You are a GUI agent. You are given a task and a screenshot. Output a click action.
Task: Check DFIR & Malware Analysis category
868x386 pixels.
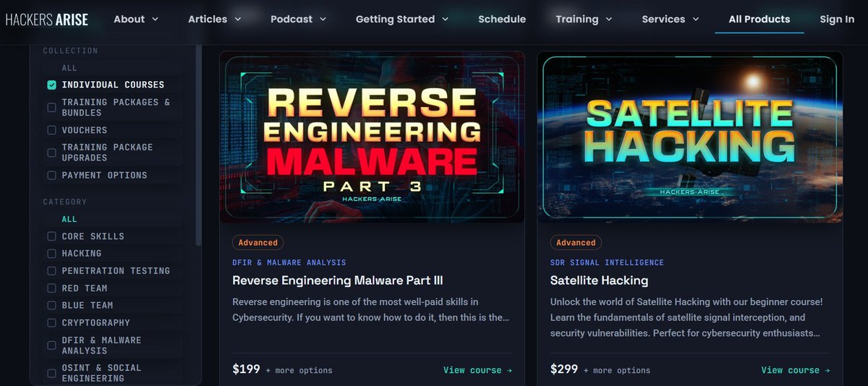(x=51, y=346)
